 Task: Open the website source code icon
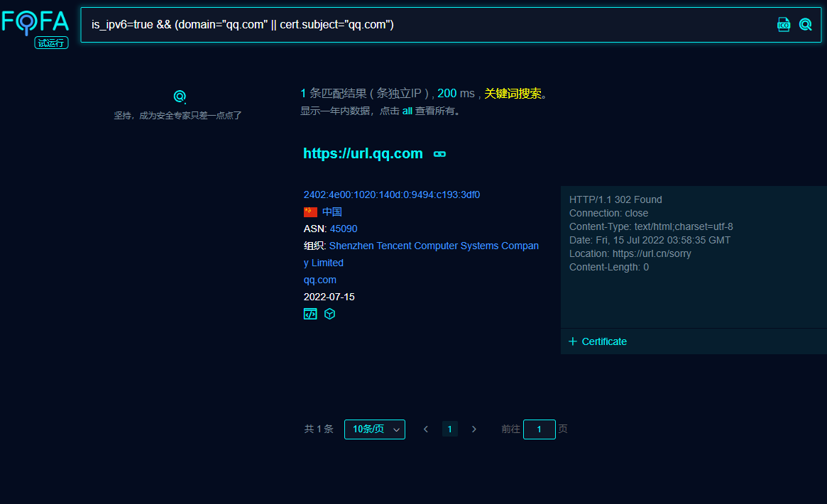(x=310, y=314)
